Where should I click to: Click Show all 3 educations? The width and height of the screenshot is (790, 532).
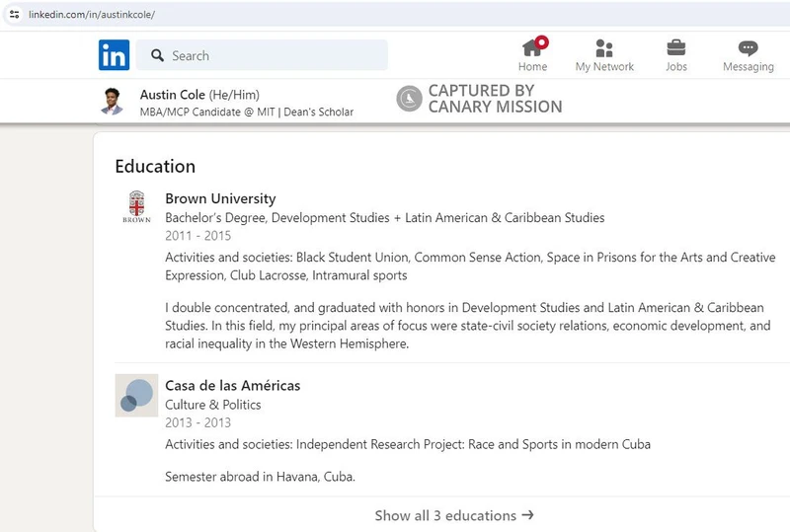454,515
